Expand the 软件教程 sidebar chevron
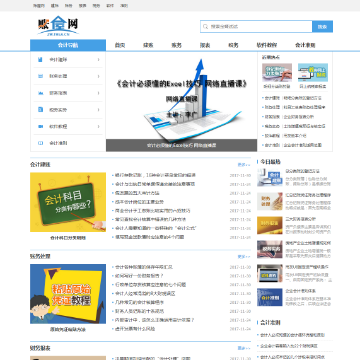This screenshot has height=360, width=360. point(98,126)
